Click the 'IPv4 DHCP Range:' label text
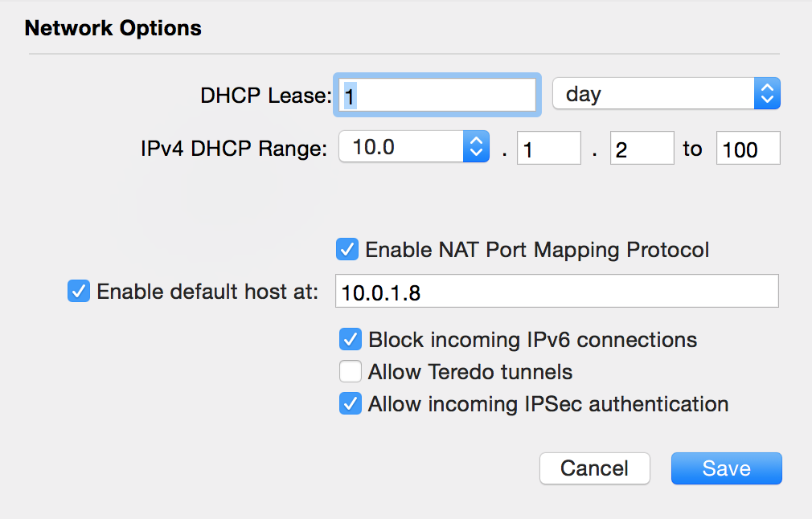The width and height of the screenshot is (812, 519). (234, 149)
